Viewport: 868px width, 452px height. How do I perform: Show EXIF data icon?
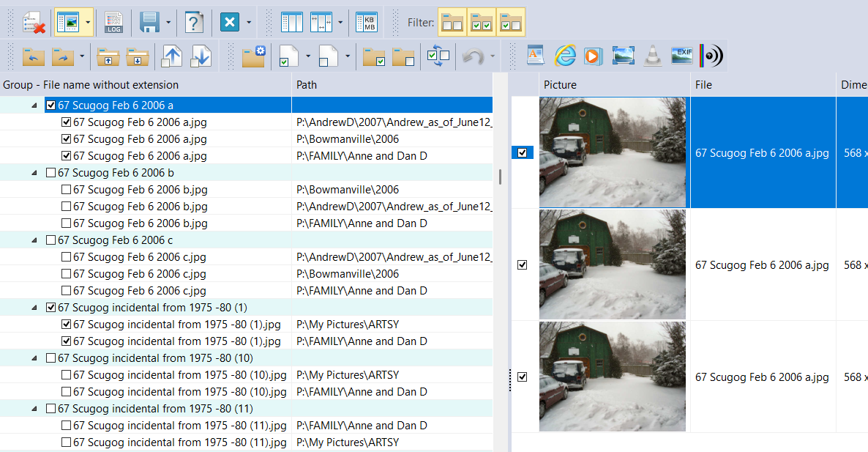[x=681, y=56]
